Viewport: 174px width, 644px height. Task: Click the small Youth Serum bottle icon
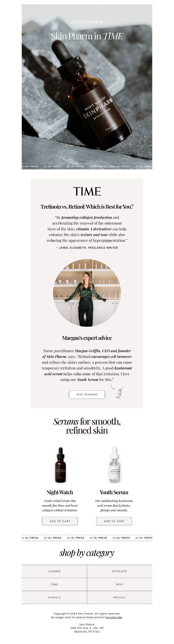pos(119,391)
